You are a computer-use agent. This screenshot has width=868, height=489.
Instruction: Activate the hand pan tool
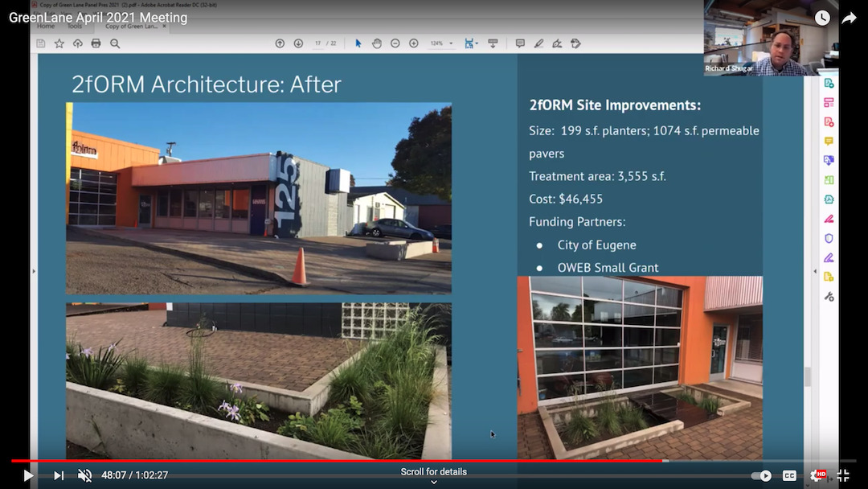tap(376, 43)
